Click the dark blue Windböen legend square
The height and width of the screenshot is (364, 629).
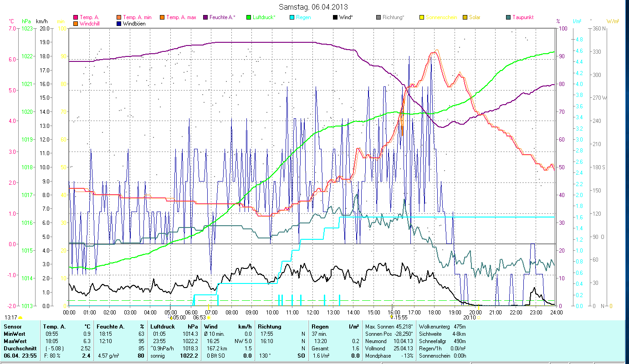(119, 24)
